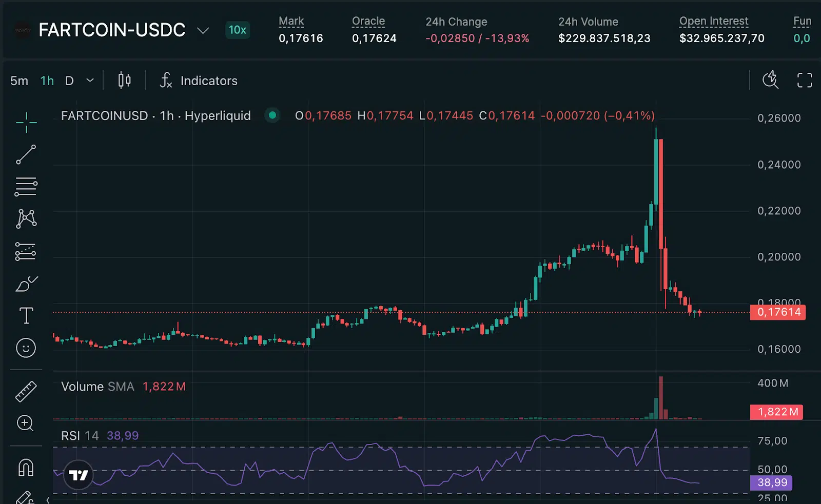The width and height of the screenshot is (821, 504).
Task: Enable the magnet snapping mode
Action: tap(25, 466)
